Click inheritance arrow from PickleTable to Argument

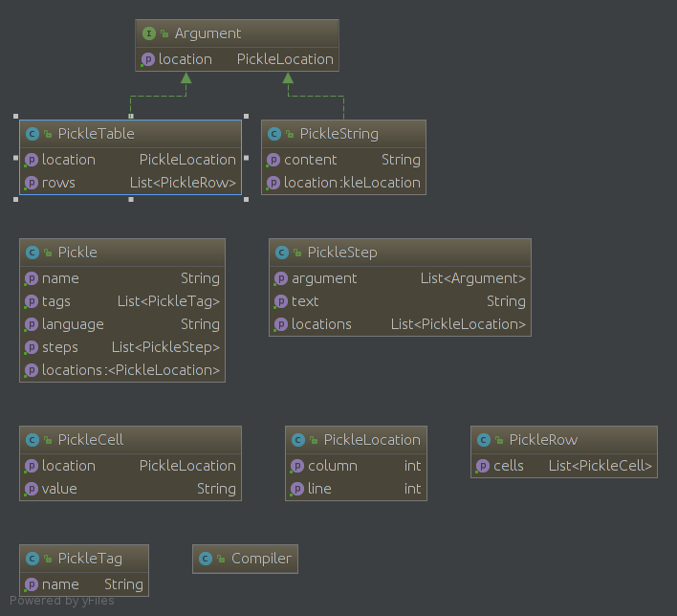coord(186,80)
